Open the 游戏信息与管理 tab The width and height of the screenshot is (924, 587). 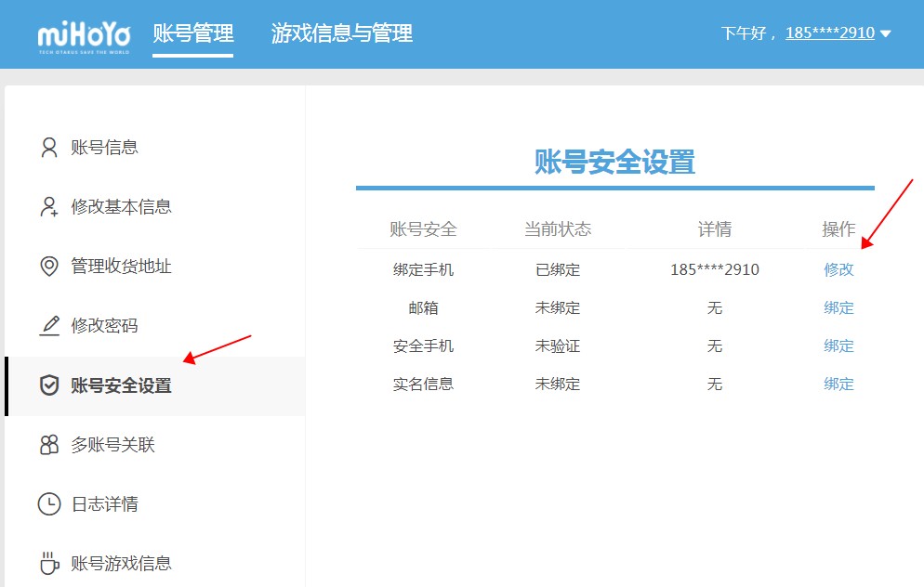point(342,33)
